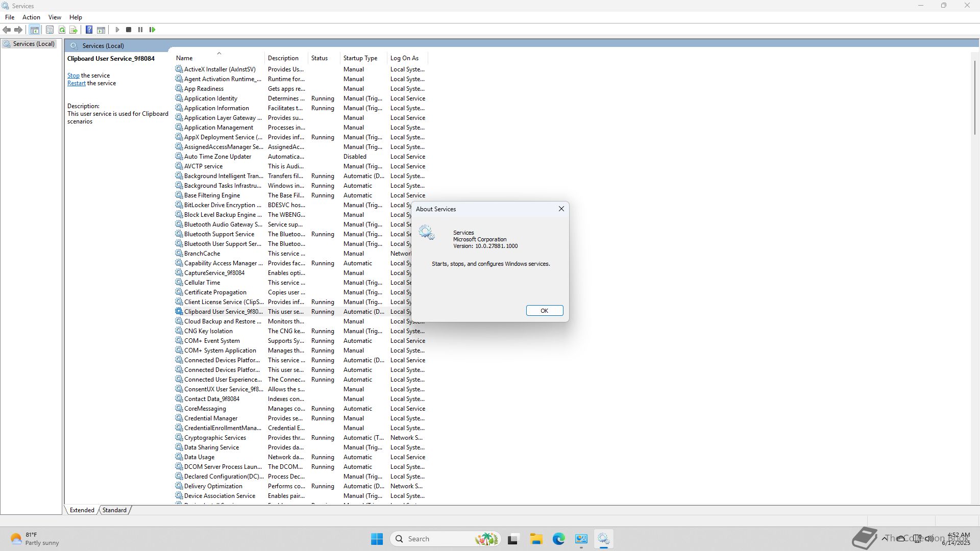Image resolution: width=980 pixels, height=551 pixels.
Task: Click the Properties toolbar icon
Action: tap(50, 30)
